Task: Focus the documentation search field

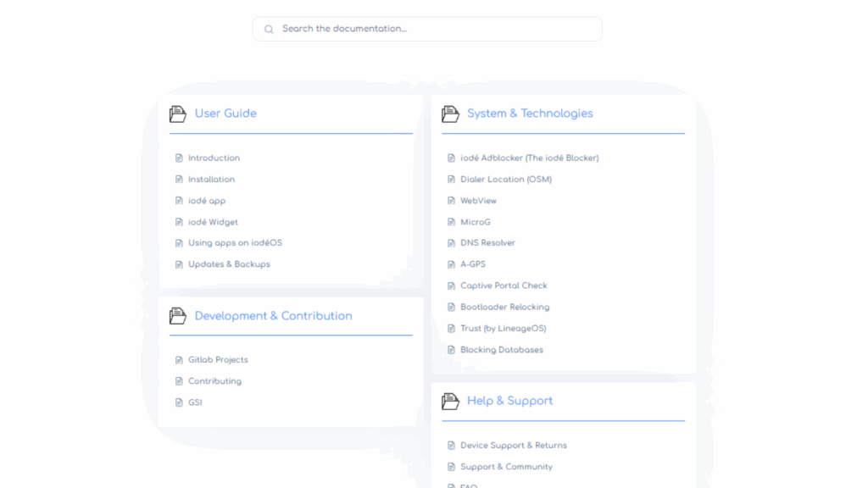Action: (x=427, y=29)
